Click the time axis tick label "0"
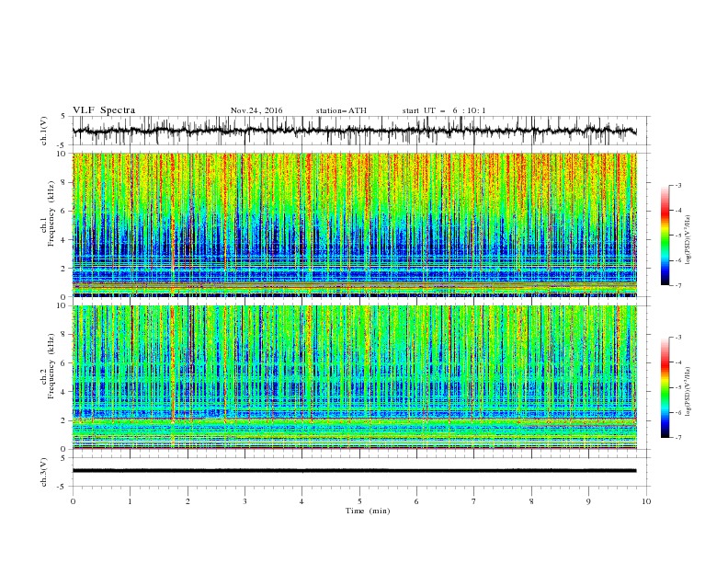Viewport: 728px width, 563px height. 73,501
